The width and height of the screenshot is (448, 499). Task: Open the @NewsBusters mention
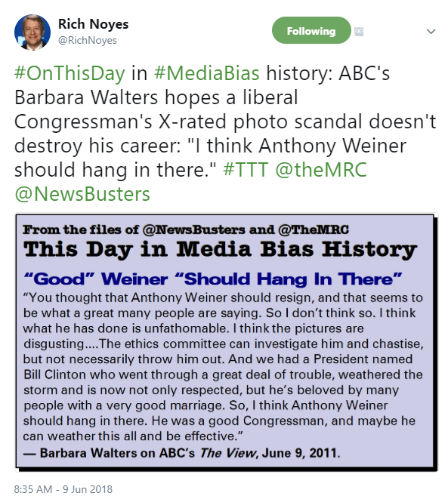82,194
